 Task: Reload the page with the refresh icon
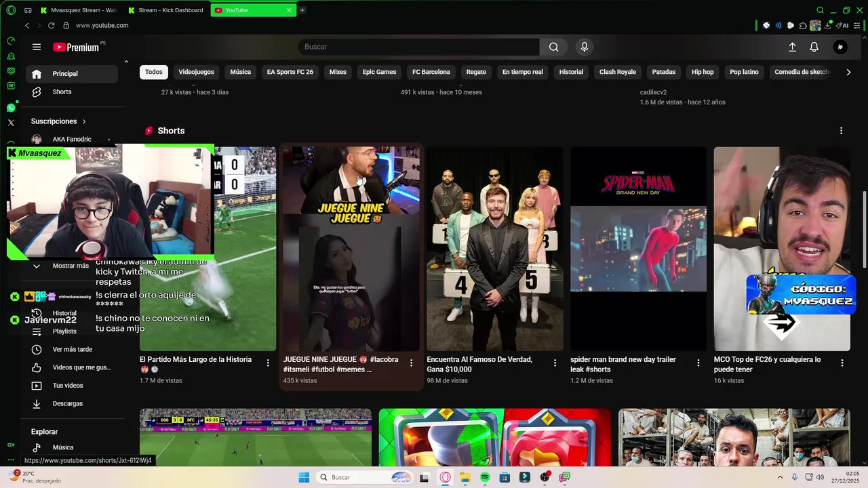[x=51, y=25]
